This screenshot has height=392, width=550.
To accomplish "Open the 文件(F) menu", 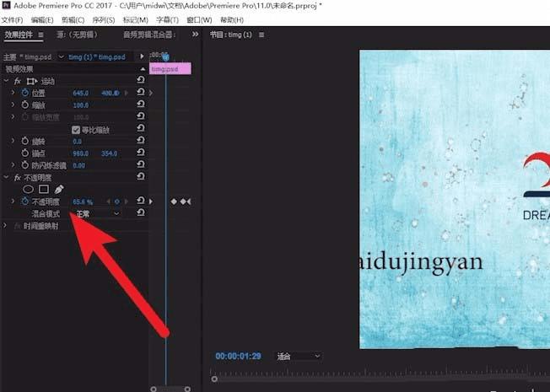I will click(13, 20).
